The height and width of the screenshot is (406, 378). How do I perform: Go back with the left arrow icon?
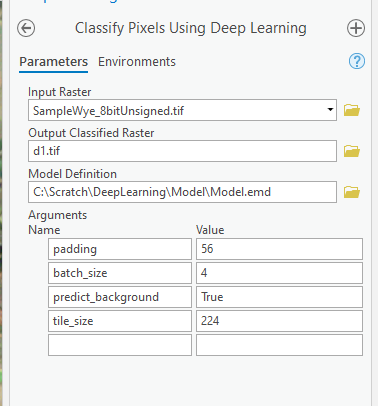[x=26, y=28]
